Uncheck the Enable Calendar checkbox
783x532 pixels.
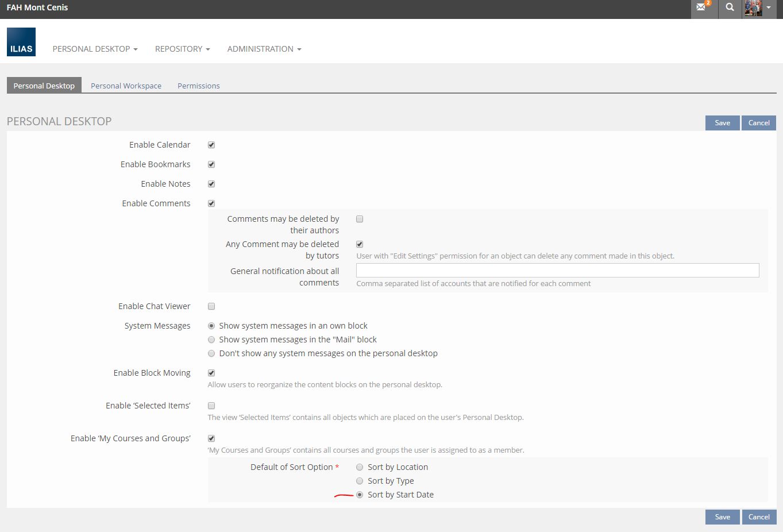click(x=211, y=145)
